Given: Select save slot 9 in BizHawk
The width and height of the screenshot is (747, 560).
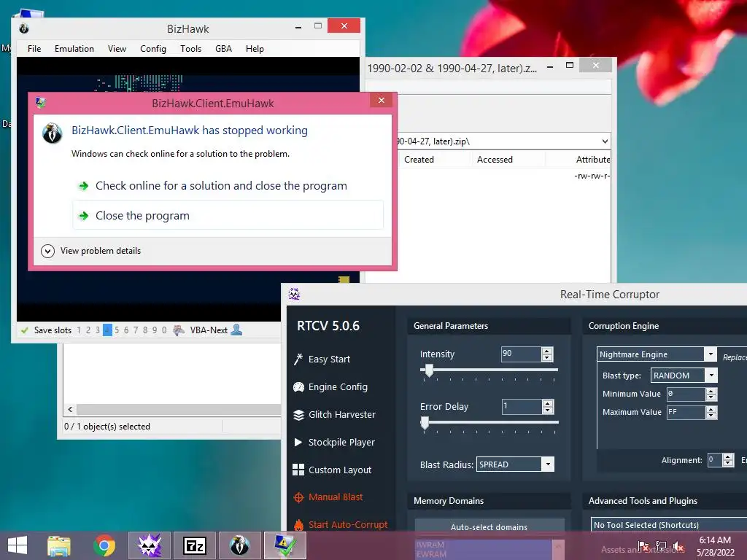Looking at the screenshot, I should pyautogui.click(x=155, y=330).
